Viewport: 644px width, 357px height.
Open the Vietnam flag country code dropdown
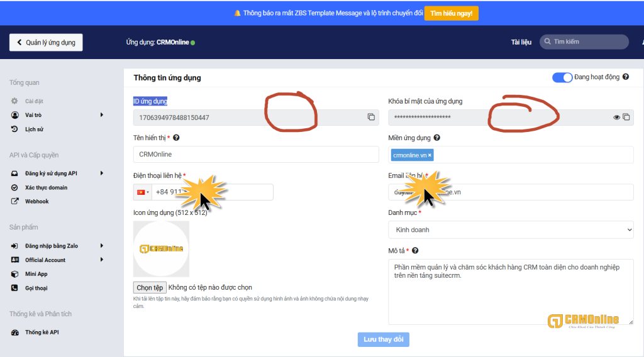pyautogui.click(x=143, y=192)
